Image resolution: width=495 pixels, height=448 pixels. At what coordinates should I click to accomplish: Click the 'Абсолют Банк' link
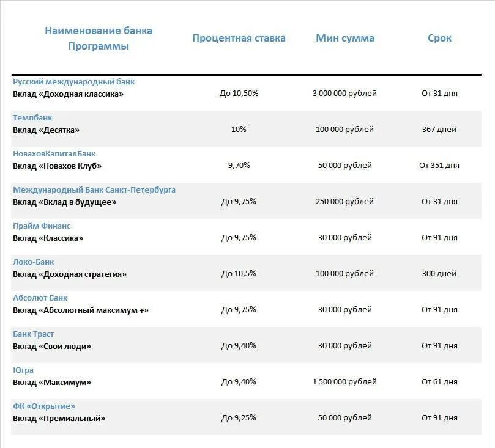tap(40, 298)
